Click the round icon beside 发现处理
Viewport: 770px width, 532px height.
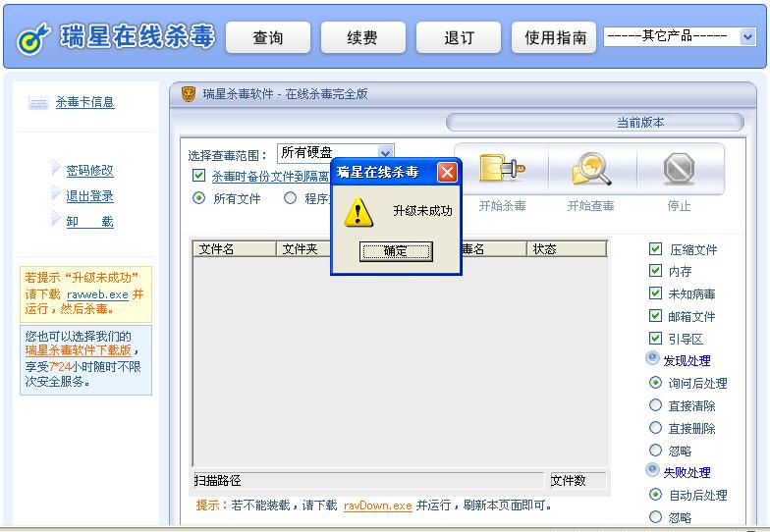point(652,358)
